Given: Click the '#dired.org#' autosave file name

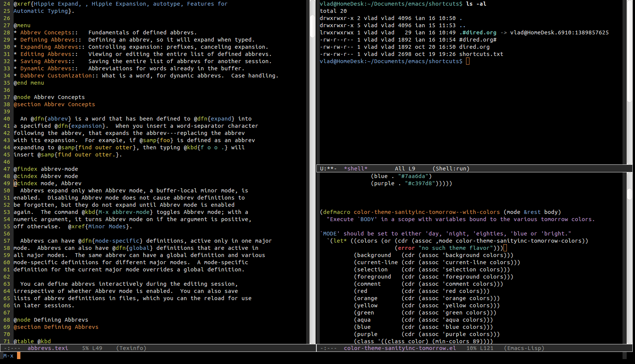Looking at the screenshot, I should [x=478, y=40].
